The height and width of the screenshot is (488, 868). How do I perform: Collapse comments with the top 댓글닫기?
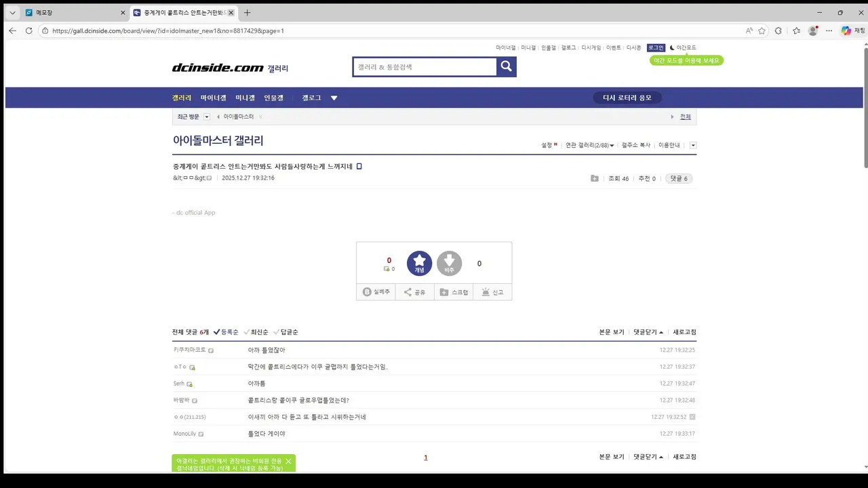coord(648,332)
